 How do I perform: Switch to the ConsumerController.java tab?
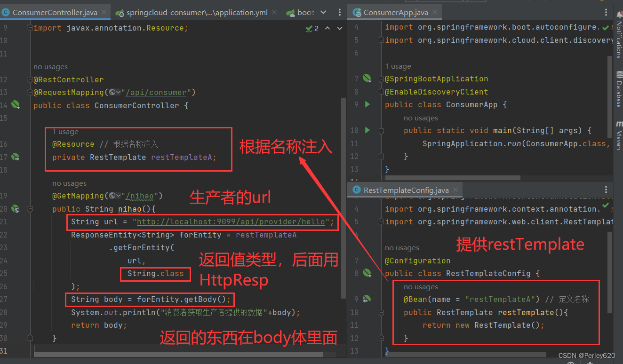click(55, 13)
